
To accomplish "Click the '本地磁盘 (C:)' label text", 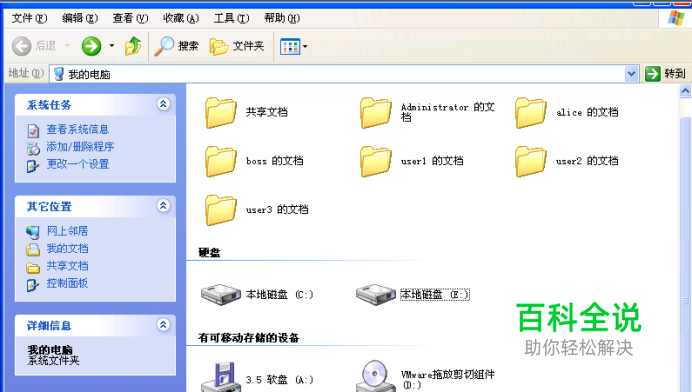I will (x=279, y=294).
